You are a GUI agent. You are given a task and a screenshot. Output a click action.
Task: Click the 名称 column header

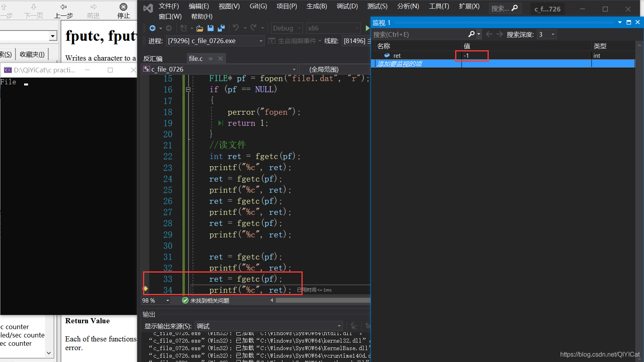click(x=384, y=46)
